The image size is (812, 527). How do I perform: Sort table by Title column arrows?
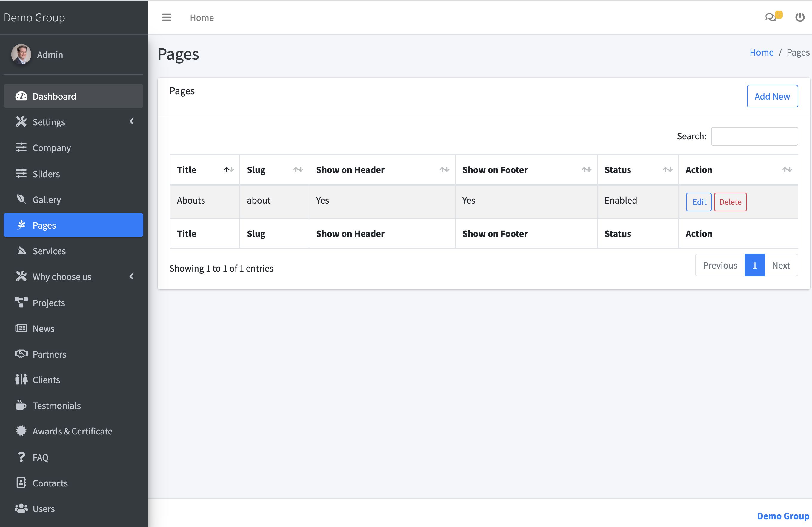(229, 169)
